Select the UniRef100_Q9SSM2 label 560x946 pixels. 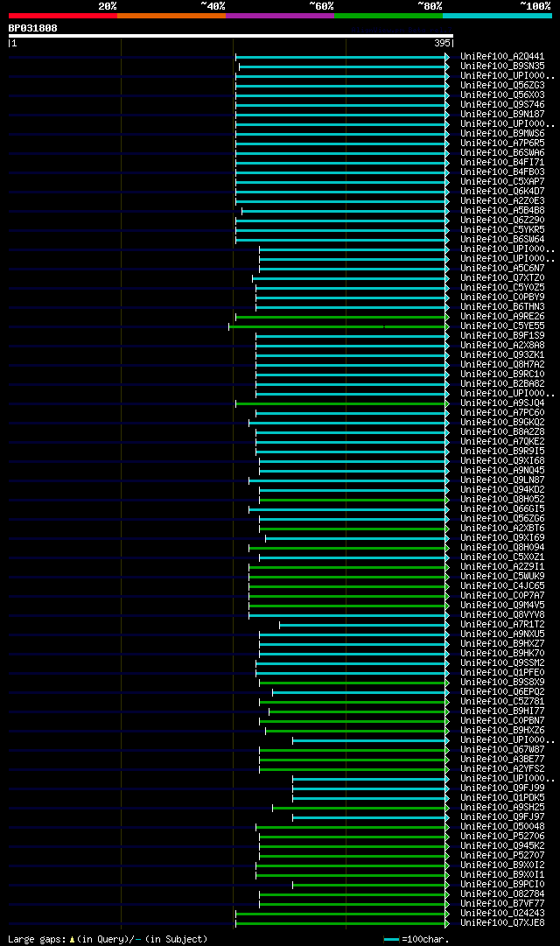point(502,663)
